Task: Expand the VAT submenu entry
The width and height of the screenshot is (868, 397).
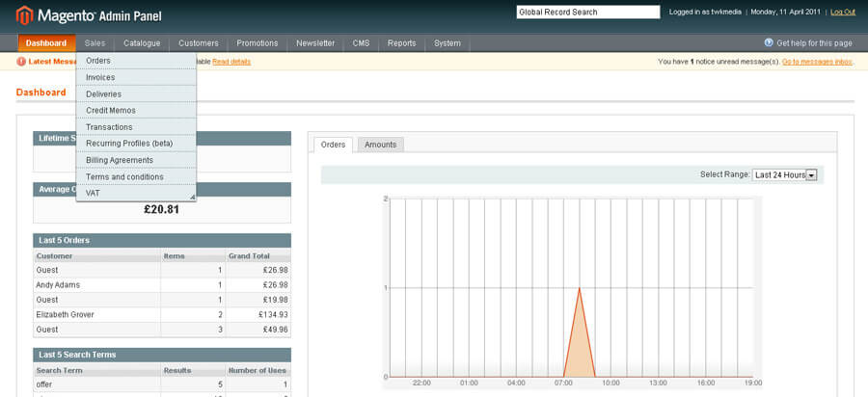Action: coord(136,194)
